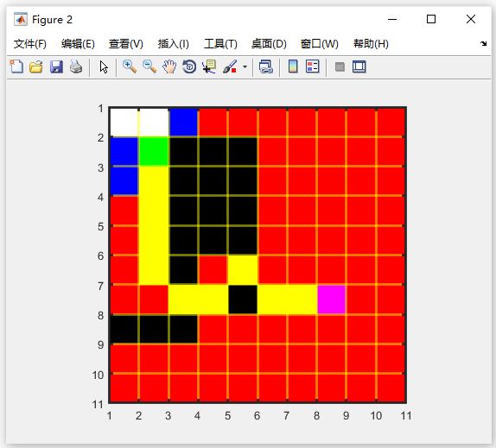Open the 插入(I) menu
The height and width of the screenshot is (448, 496).
(x=174, y=44)
